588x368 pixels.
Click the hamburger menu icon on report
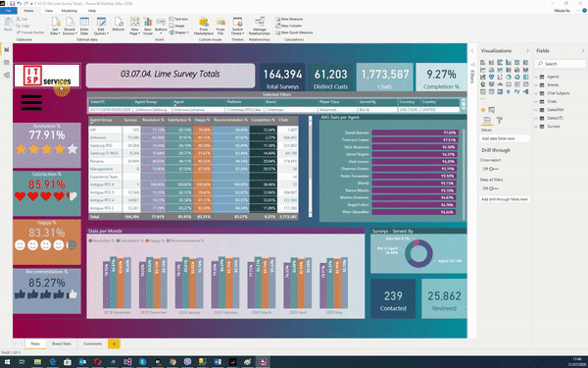pyautogui.click(x=31, y=102)
